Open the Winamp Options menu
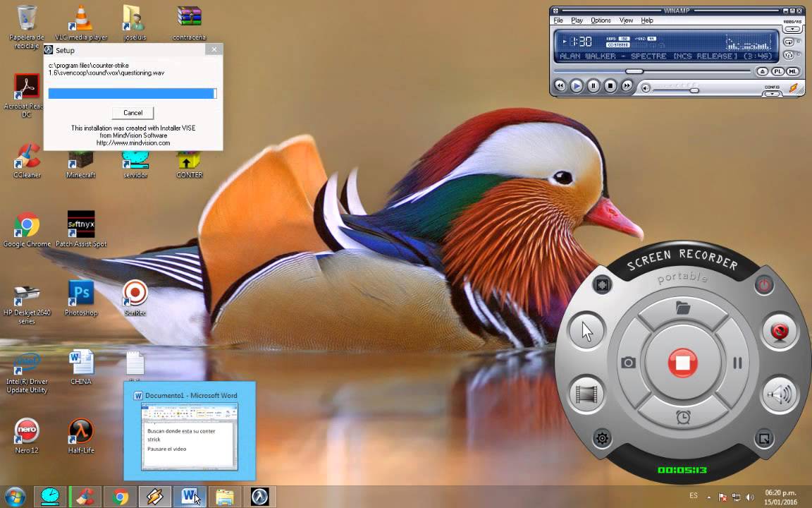Viewport: 812px width, 508px height. click(601, 20)
